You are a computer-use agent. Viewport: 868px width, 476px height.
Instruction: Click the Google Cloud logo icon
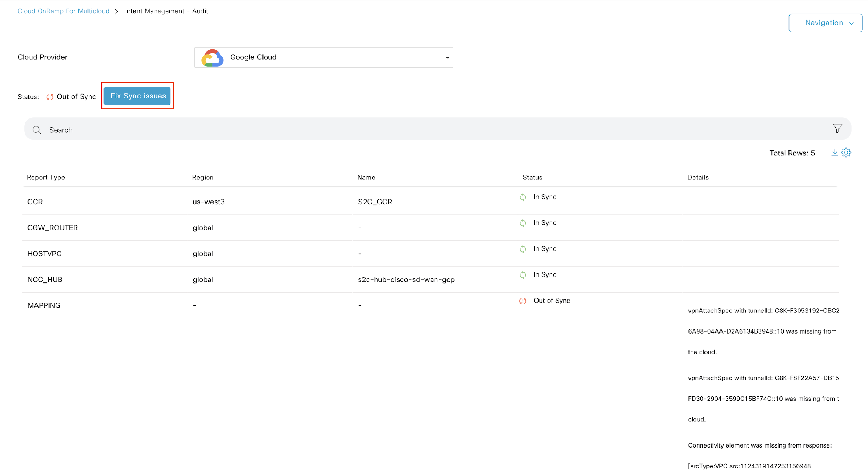[x=212, y=57]
